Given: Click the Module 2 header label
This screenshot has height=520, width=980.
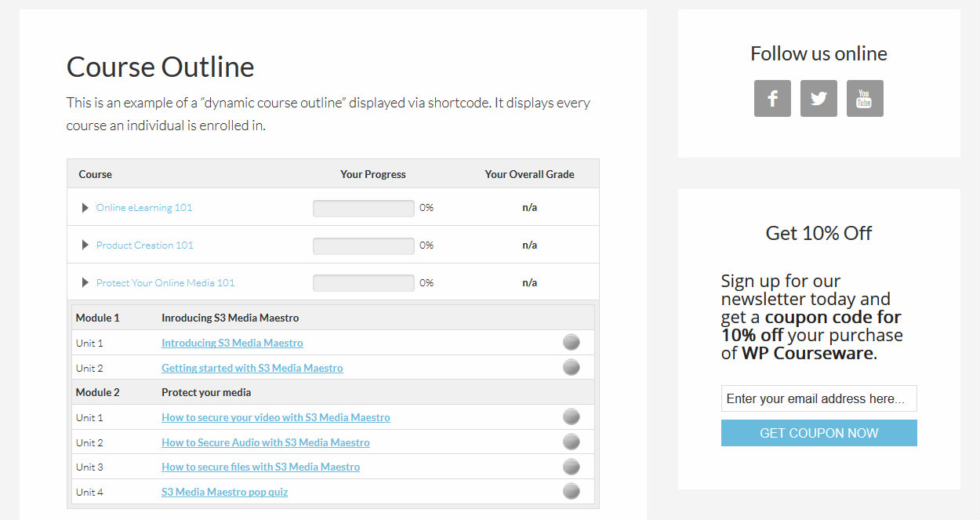Looking at the screenshot, I should click(98, 392).
